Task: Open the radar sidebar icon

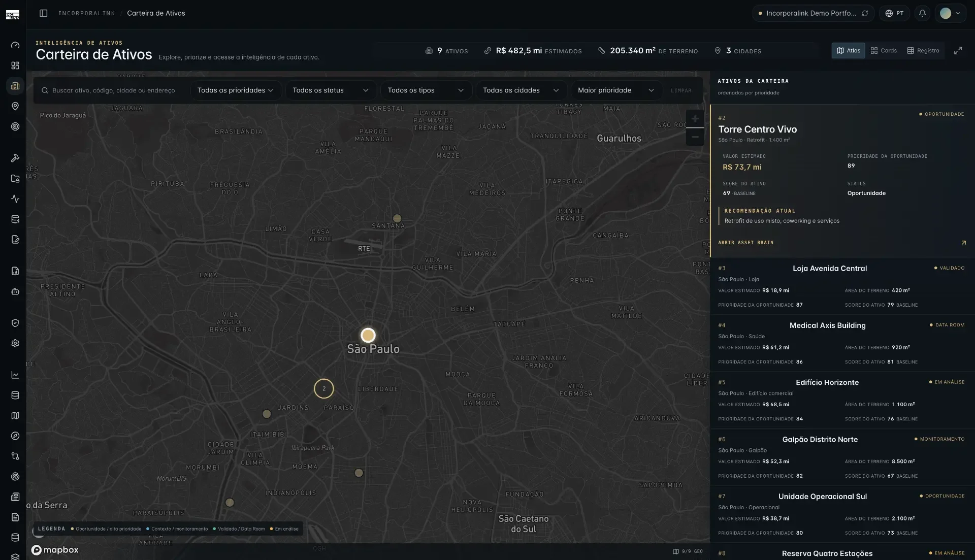Action: point(15,476)
